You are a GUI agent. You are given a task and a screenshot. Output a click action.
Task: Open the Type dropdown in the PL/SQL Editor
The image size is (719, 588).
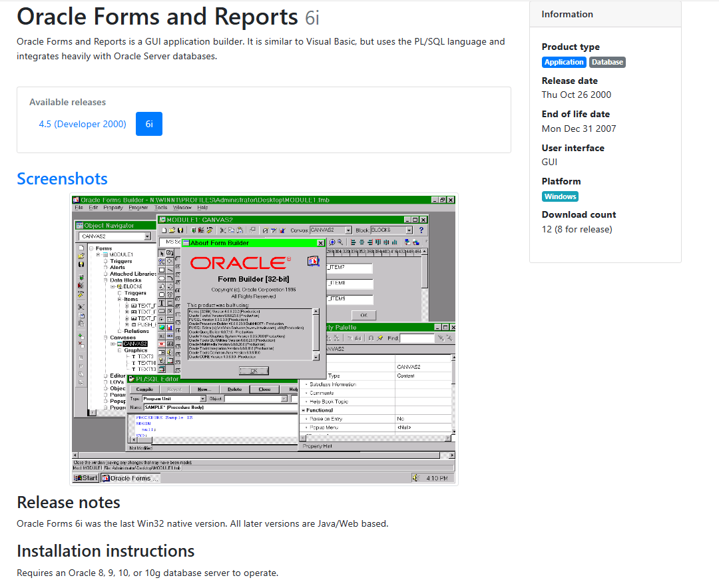[x=202, y=397]
